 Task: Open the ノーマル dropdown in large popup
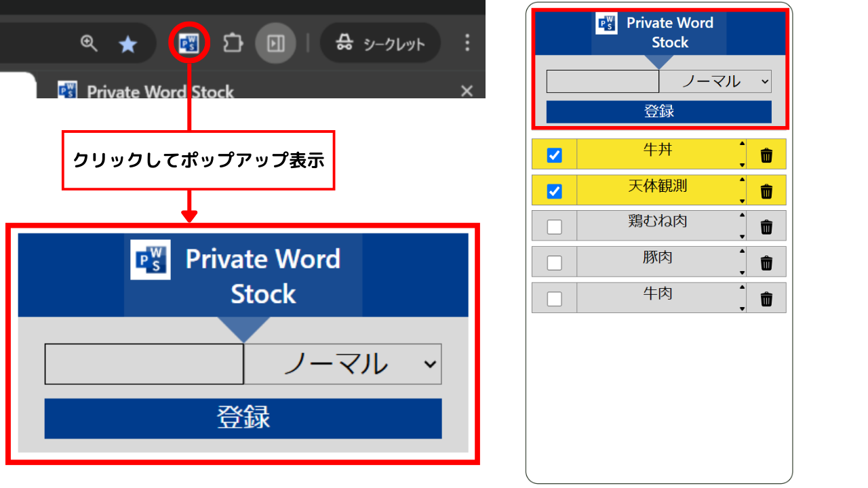coord(342,364)
